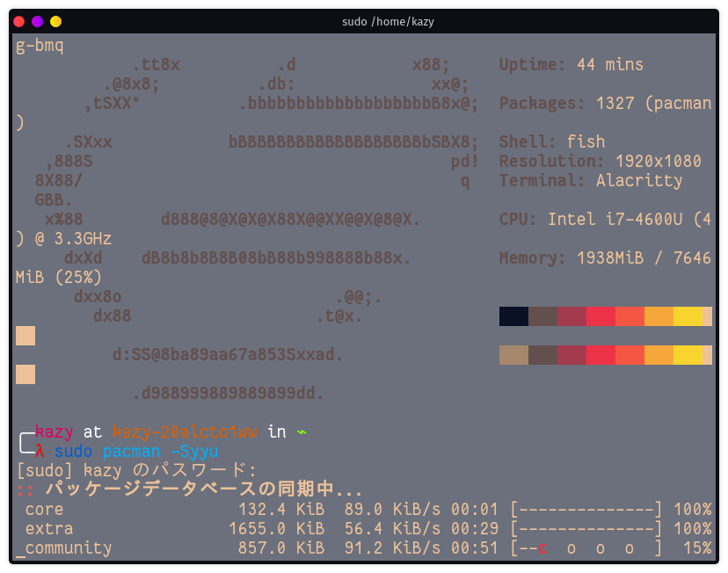The image size is (728, 573).
Task: Select the 'Packages:' info label
Action: point(542,104)
